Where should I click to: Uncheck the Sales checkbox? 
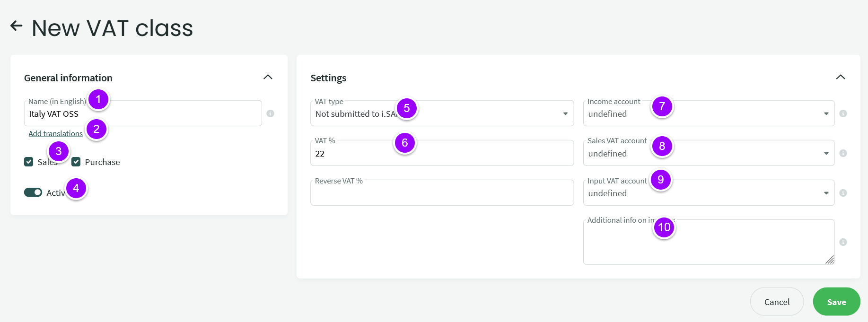point(29,162)
